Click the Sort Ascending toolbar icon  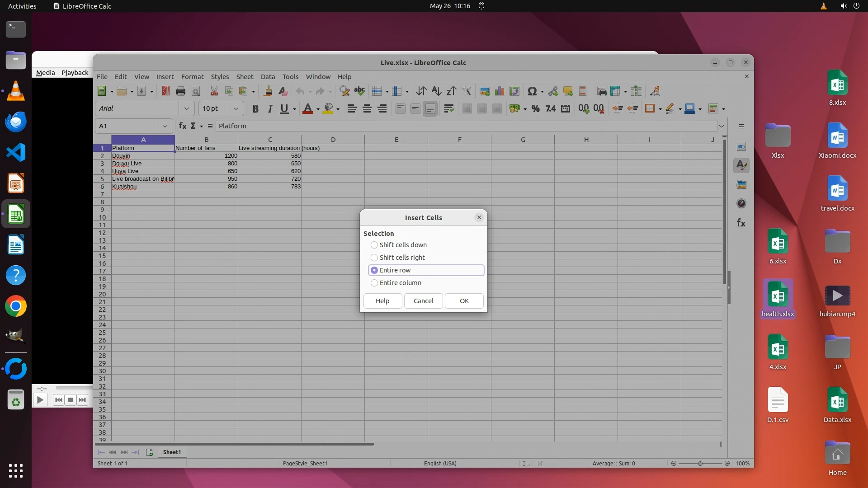click(x=436, y=91)
